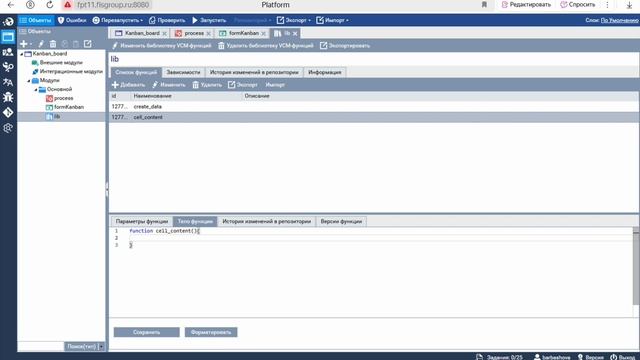Select formKanban item in the tree
640x360 pixels.
click(x=69, y=107)
